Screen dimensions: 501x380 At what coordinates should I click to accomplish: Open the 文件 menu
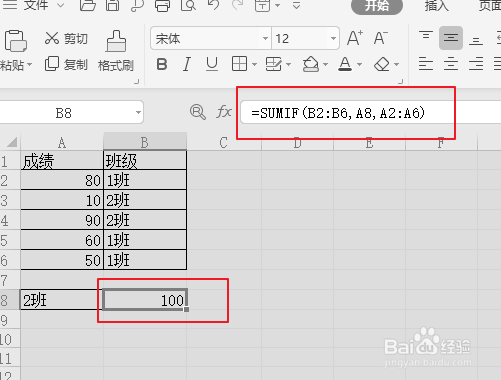pos(36,5)
